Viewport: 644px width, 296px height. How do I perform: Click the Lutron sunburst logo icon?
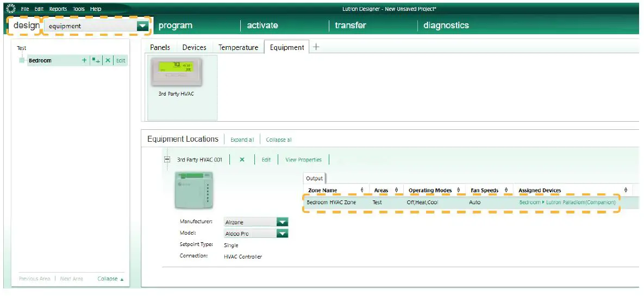click(x=11, y=8)
